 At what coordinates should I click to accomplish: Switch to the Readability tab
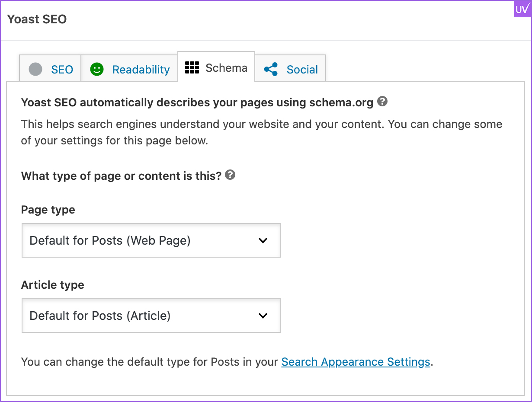(129, 69)
